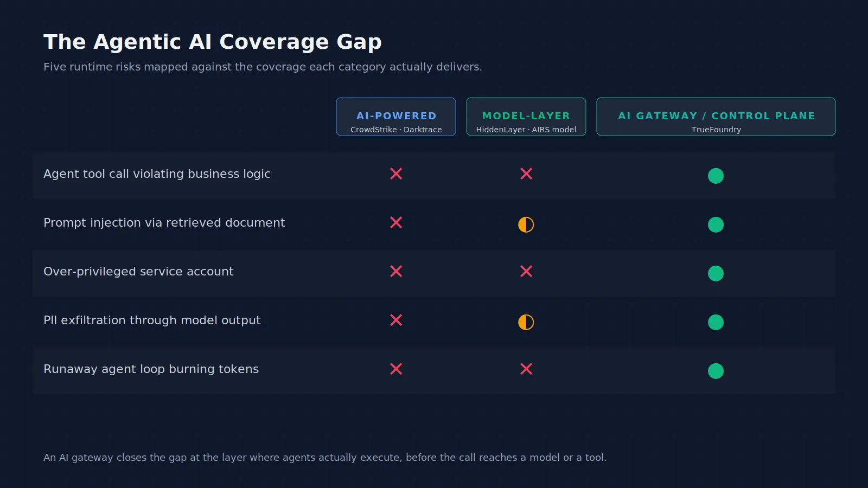
Task: Click green dot for Over-privileged service account
Action: (x=716, y=273)
